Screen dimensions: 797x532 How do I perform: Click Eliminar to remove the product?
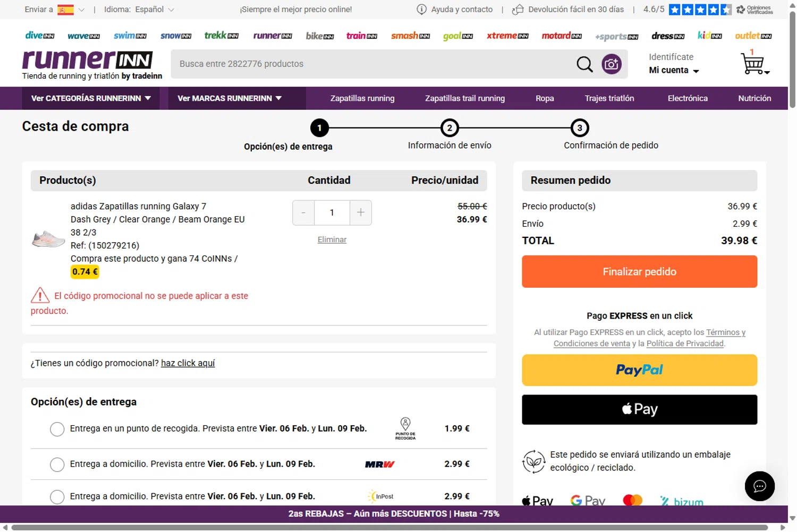(332, 239)
